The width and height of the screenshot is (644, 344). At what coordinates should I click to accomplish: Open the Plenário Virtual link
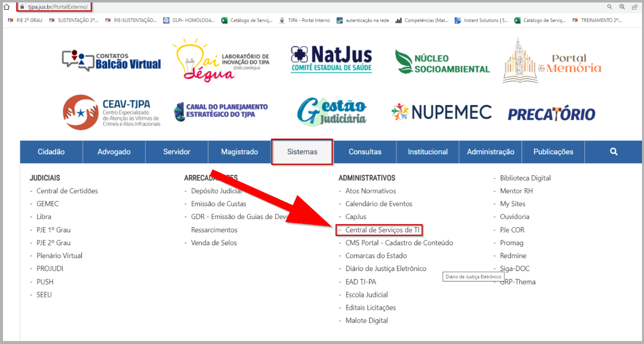(59, 256)
